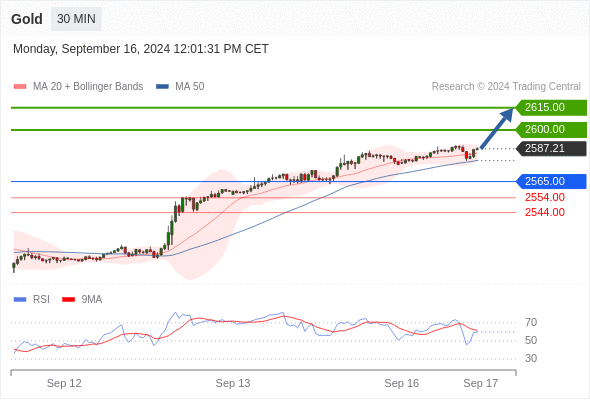This screenshot has width=590, height=400.
Task: Select the MA 20 + Bollinger Bands legend swatch
Action: coord(20,87)
